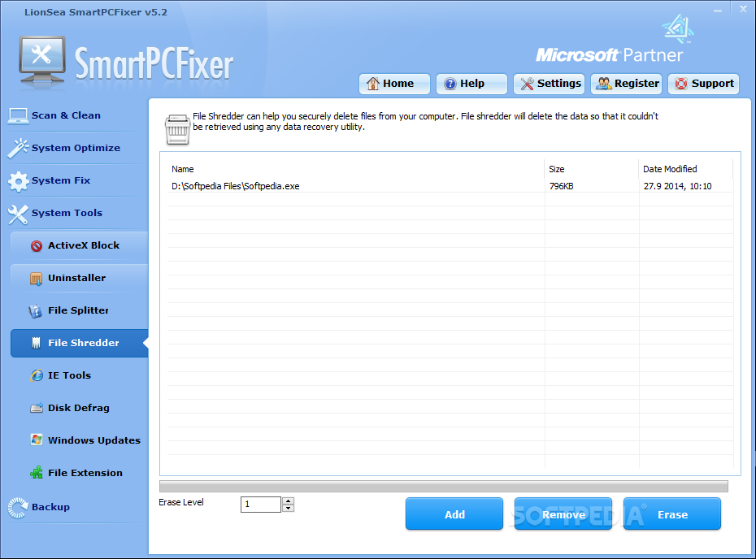Sort by the Name column header
Viewport: 756px width, 559px height.
coord(356,169)
